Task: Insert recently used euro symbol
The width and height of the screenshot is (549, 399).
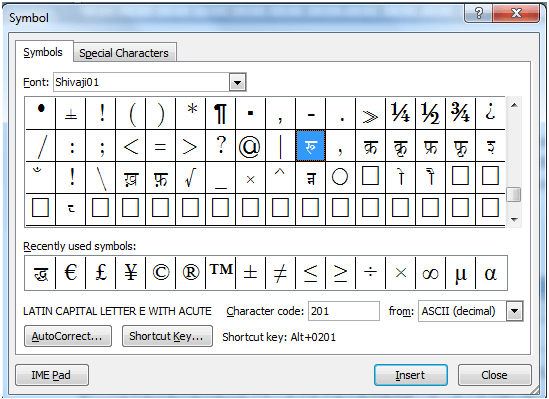Action: coord(70,273)
